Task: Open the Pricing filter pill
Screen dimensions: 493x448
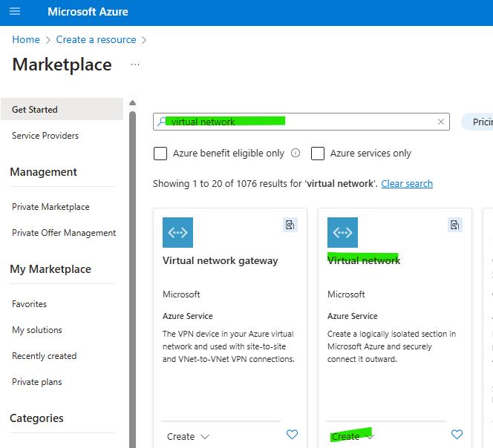Action: pos(477,122)
